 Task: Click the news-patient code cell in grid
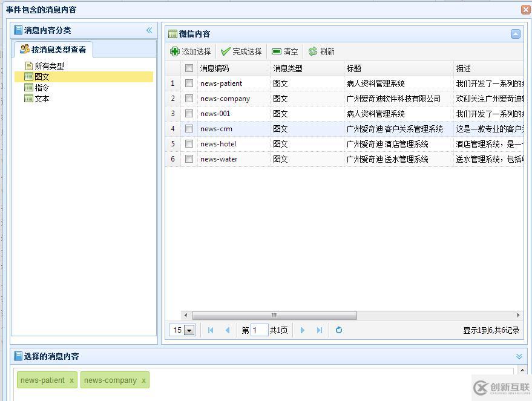pyautogui.click(x=234, y=83)
